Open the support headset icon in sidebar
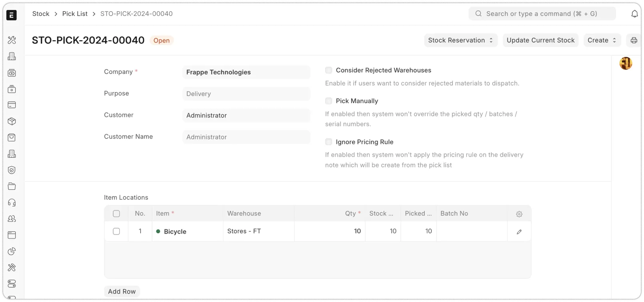Viewport: 644px width, 302px height. tap(12, 203)
